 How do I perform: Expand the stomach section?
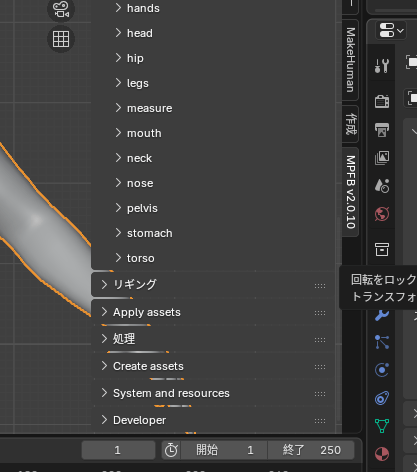click(144, 233)
